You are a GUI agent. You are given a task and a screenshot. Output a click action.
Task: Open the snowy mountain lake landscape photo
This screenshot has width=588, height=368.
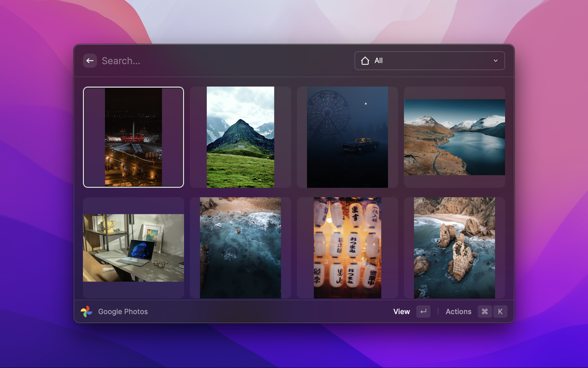point(454,137)
